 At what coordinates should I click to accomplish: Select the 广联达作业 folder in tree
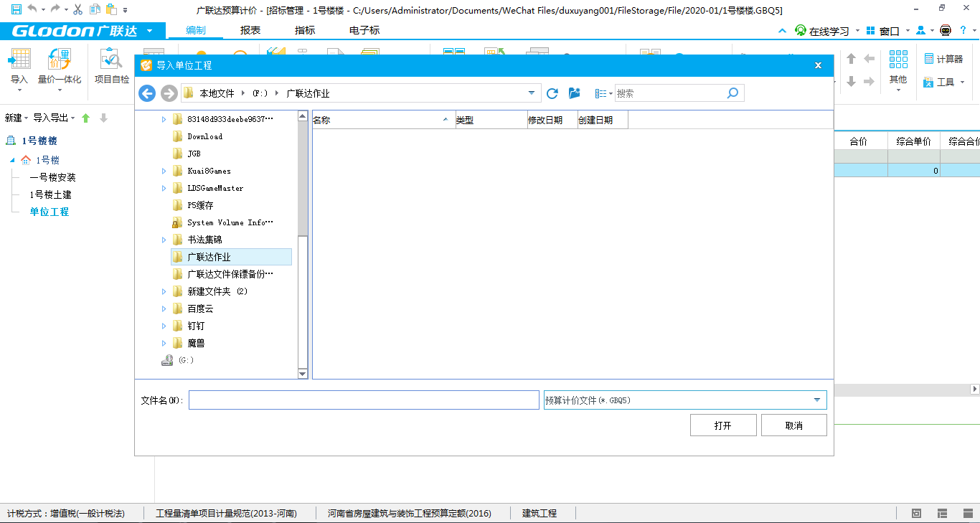[x=231, y=257]
